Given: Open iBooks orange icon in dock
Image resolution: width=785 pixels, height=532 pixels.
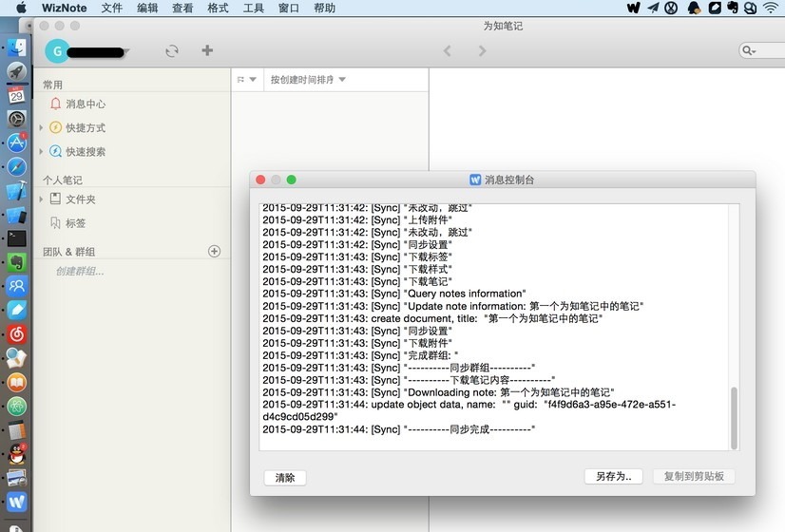Looking at the screenshot, I should point(16,382).
